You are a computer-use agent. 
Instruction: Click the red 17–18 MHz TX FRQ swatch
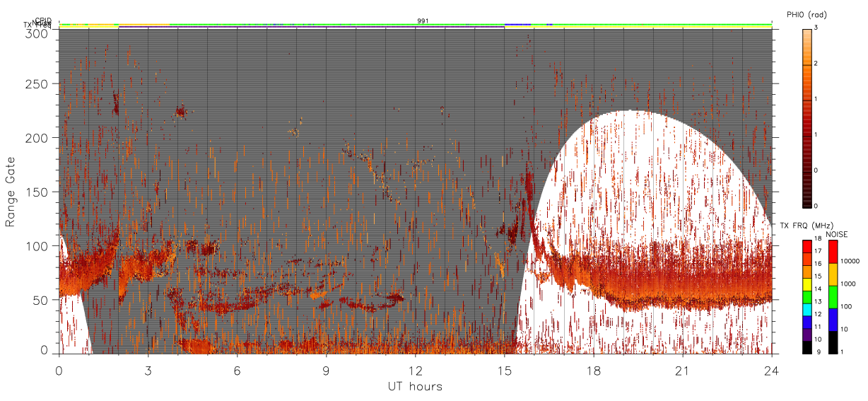point(807,248)
